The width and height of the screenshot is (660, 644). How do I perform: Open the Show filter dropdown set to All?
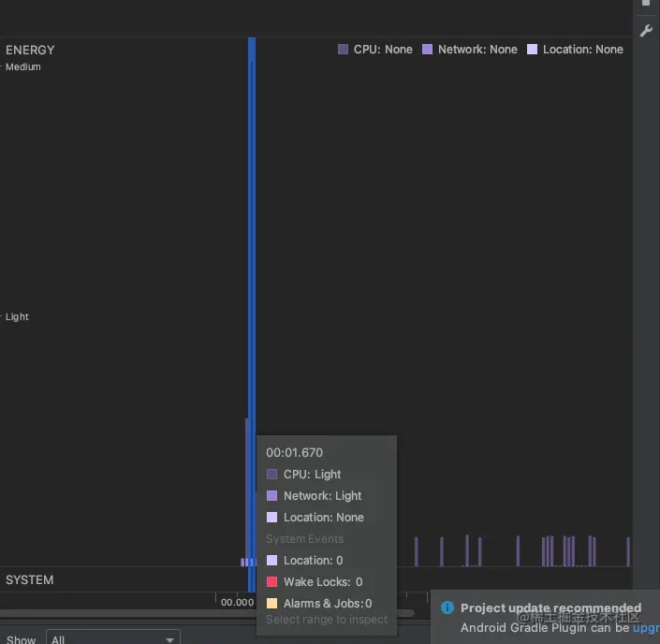pos(112,638)
